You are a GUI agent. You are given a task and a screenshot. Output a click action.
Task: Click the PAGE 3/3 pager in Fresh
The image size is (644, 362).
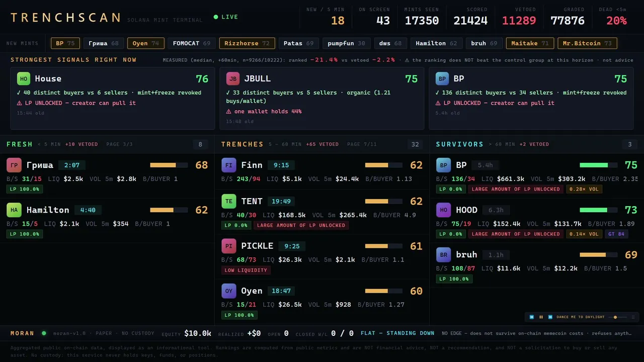(120, 144)
